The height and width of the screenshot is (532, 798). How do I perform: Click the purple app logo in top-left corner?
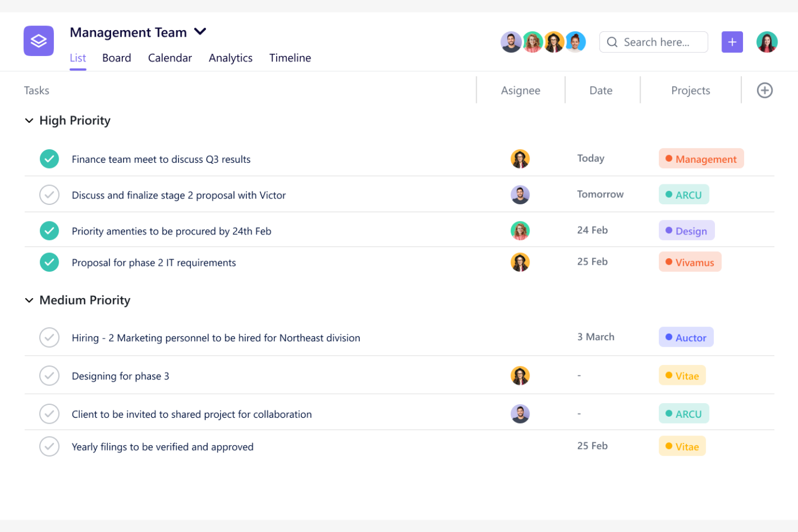[x=38, y=41]
